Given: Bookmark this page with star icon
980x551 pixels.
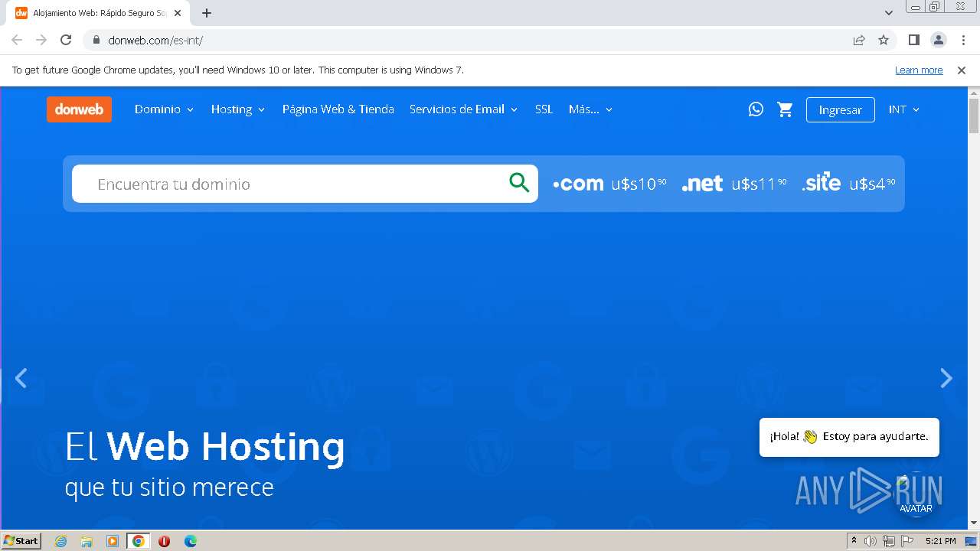Looking at the screenshot, I should 884,40.
